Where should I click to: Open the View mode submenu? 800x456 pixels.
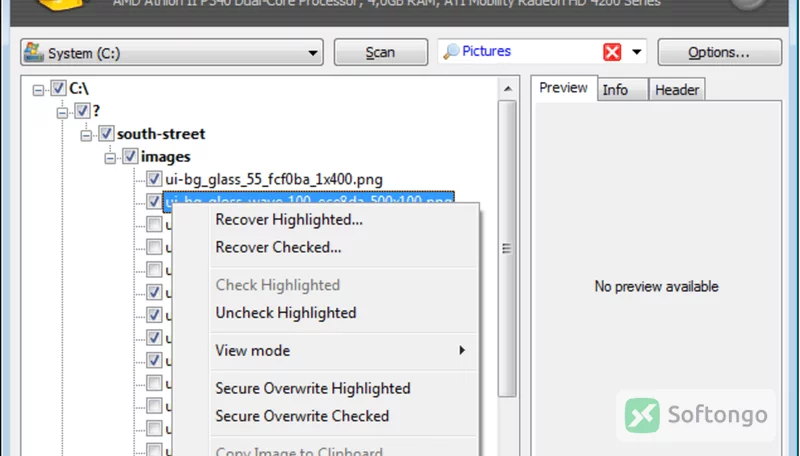pyautogui.click(x=342, y=350)
